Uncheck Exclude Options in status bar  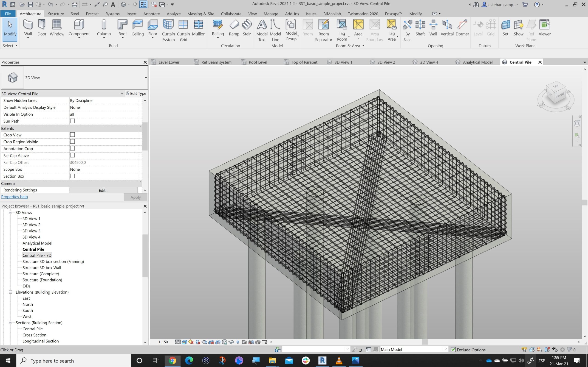tap(453, 350)
